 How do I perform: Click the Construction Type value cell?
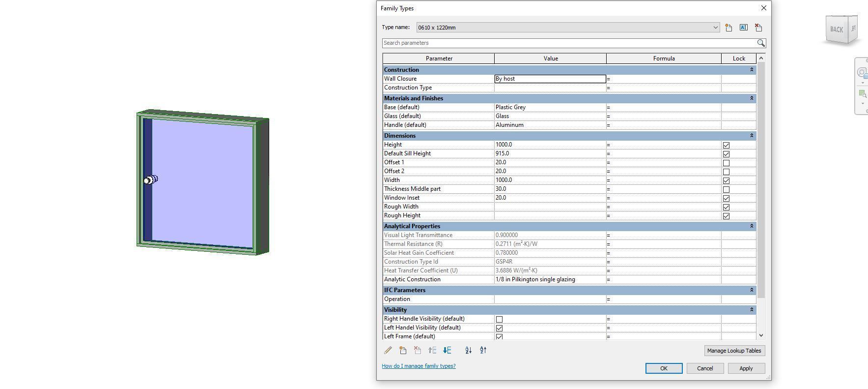[550, 88]
